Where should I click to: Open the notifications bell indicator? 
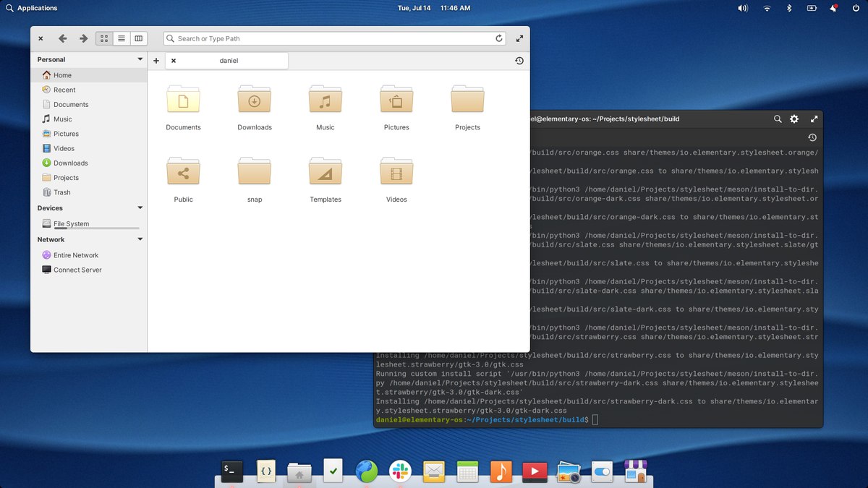[x=833, y=8]
